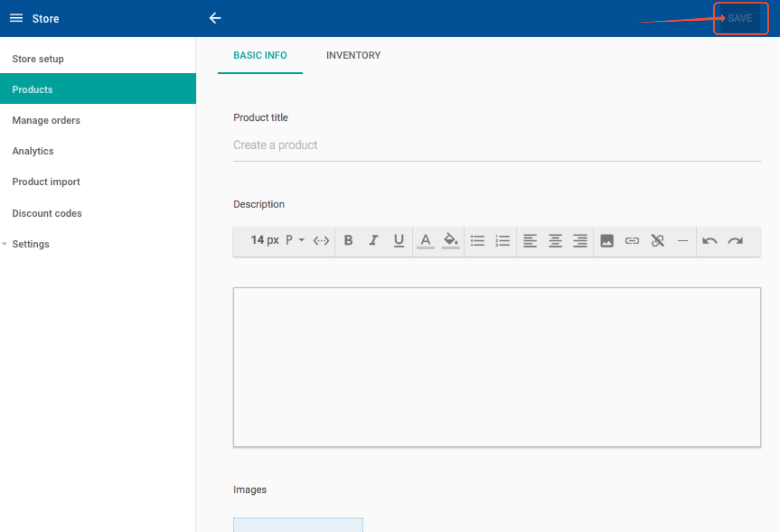This screenshot has width=780, height=532.
Task: Align text right
Action: (x=580, y=240)
